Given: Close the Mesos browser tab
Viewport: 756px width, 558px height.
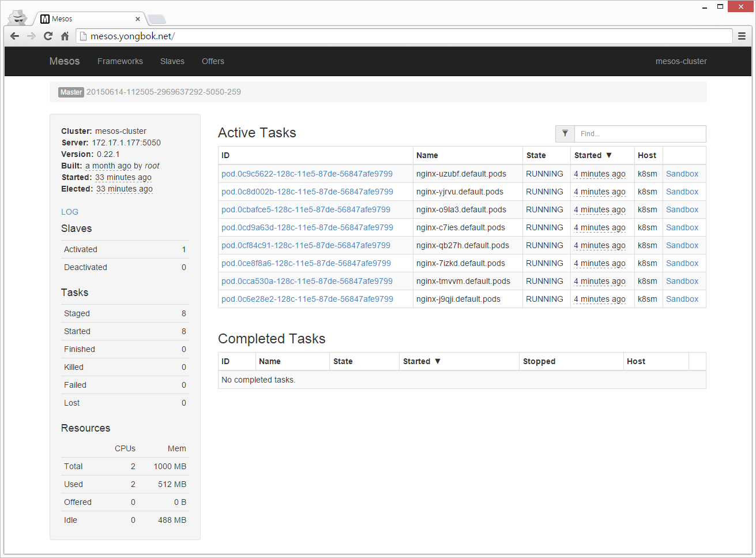Looking at the screenshot, I should click(138, 19).
